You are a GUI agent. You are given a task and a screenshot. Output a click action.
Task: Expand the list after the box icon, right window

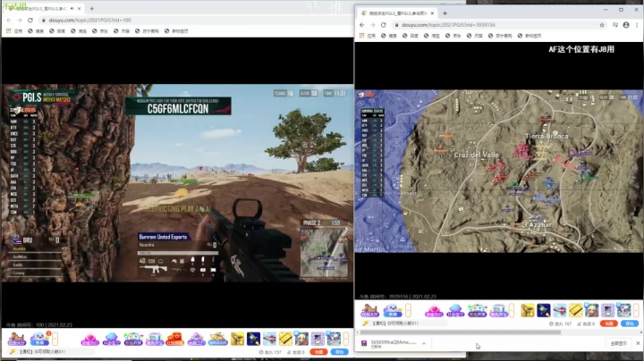[512, 311]
